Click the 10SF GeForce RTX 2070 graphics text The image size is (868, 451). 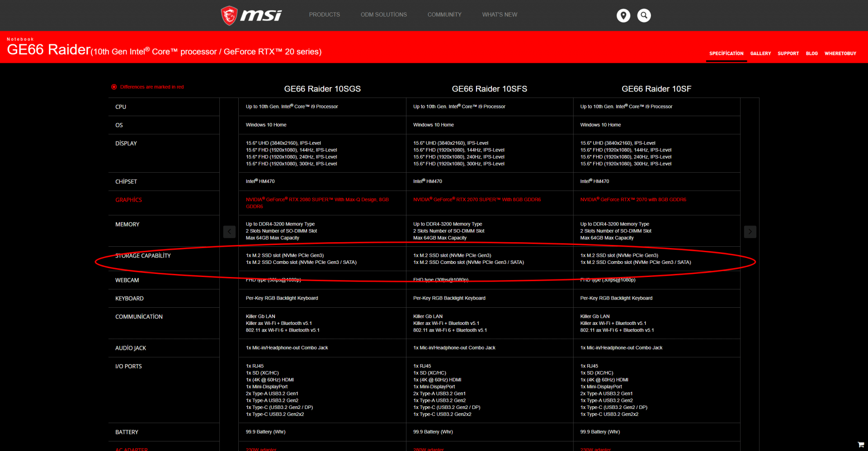pyautogui.click(x=633, y=199)
